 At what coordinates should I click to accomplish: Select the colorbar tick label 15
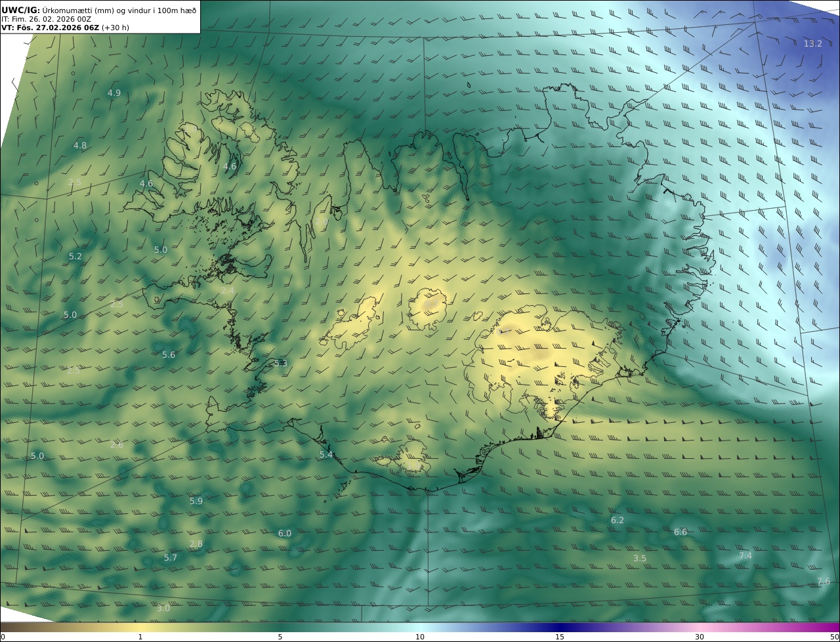[560, 637]
